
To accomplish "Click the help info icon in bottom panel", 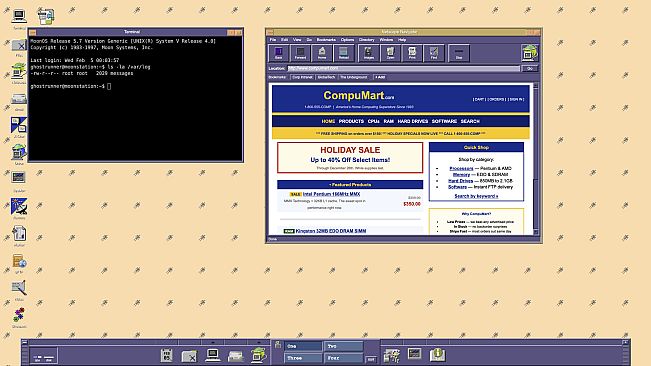I will click(x=437, y=355).
